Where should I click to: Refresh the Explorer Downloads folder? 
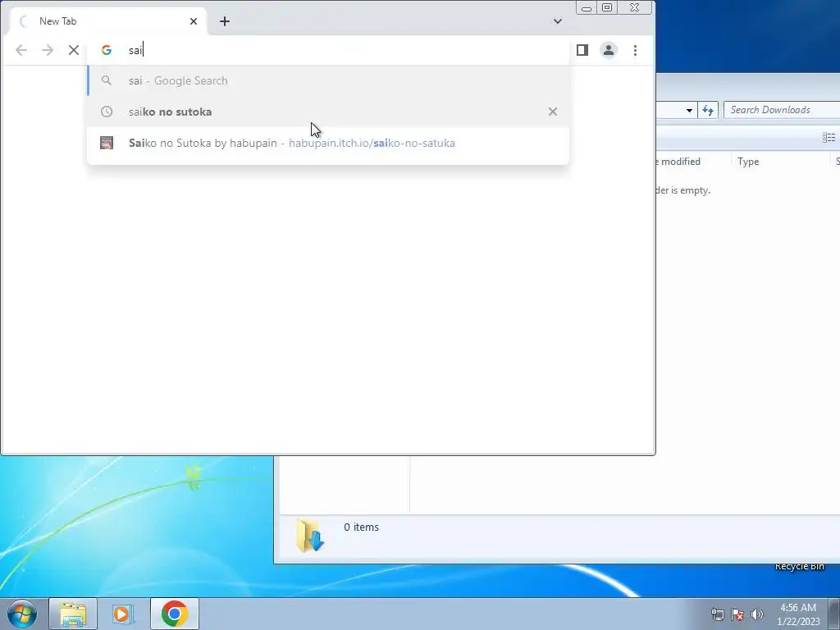coord(708,111)
